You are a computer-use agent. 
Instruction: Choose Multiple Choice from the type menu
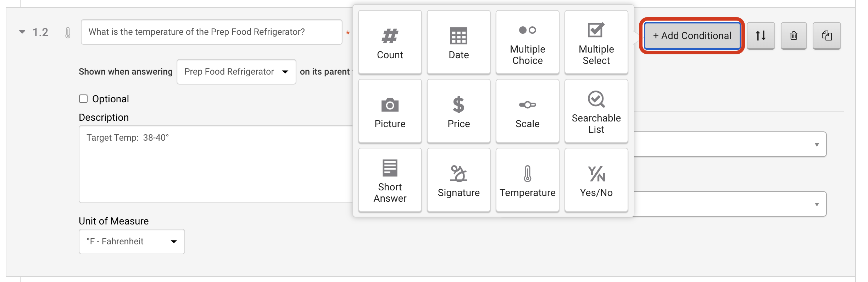pyautogui.click(x=527, y=42)
